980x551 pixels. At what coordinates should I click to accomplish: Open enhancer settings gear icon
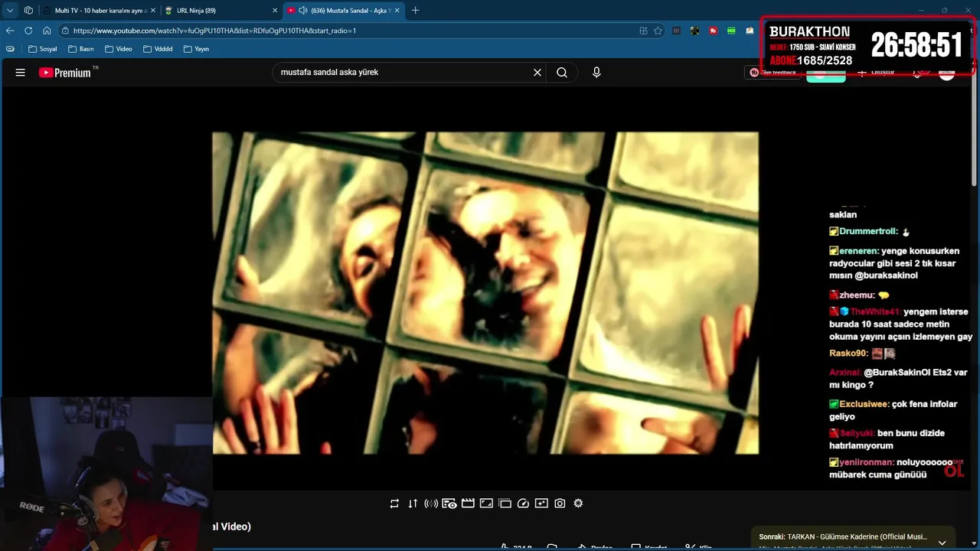click(x=578, y=504)
